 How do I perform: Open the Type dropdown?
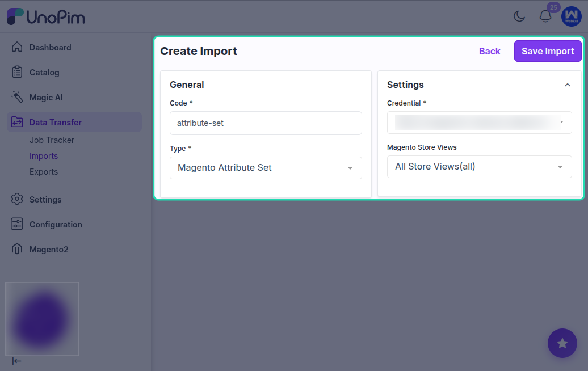[x=266, y=168]
